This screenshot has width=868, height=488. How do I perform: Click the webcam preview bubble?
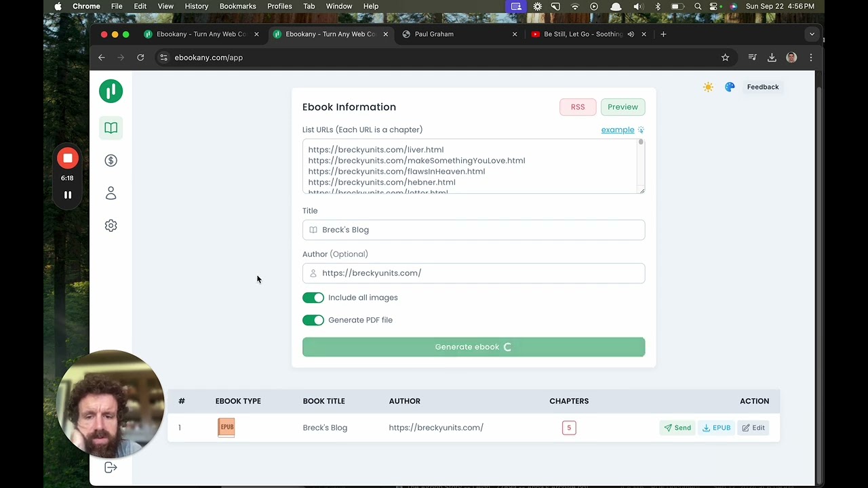[x=111, y=403]
